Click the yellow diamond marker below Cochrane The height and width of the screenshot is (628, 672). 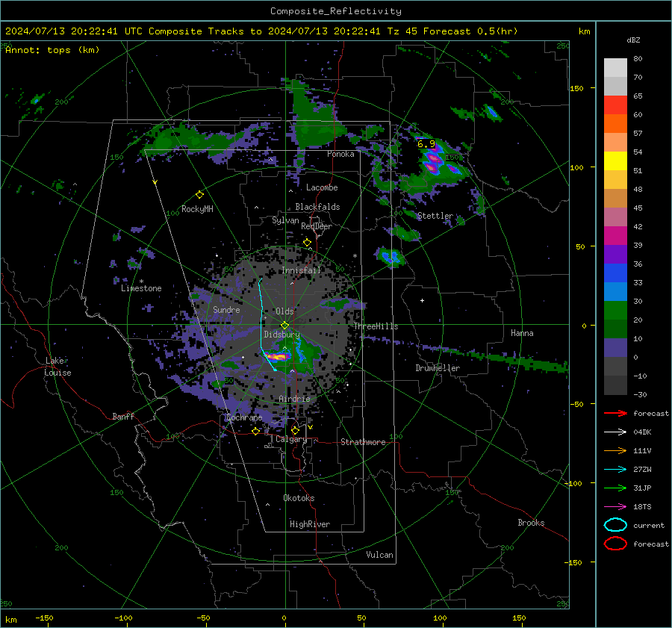[x=256, y=432]
